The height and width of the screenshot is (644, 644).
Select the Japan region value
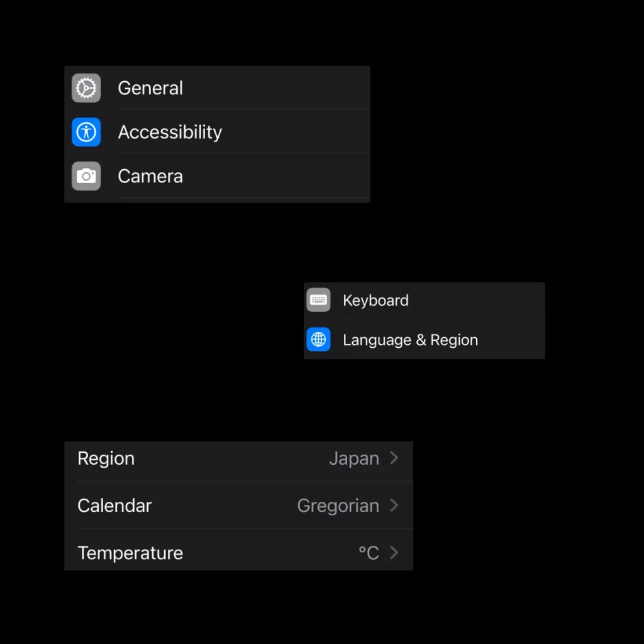click(354, 458)
